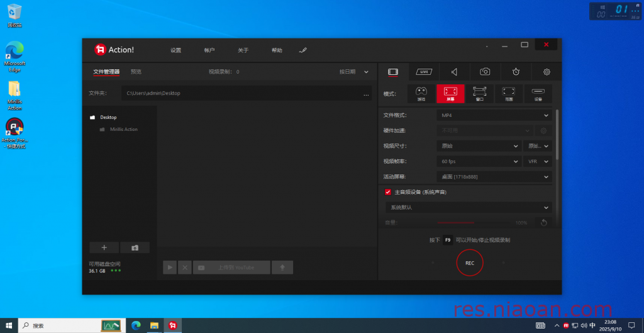Viewport: 644px width, 333px height.
Task: Select the 屏幕 screen recording mode
Action: point(450,94)
